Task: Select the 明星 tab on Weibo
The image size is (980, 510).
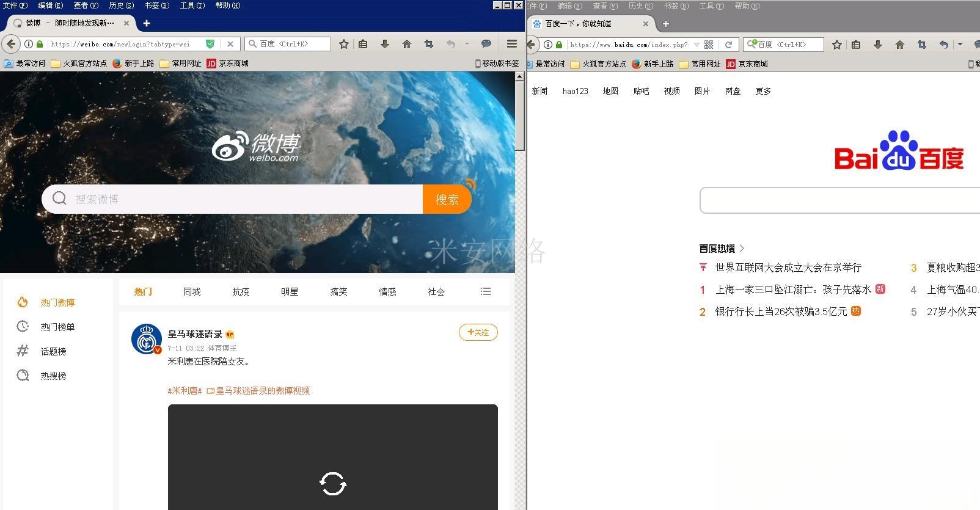Action: (290, 291)
